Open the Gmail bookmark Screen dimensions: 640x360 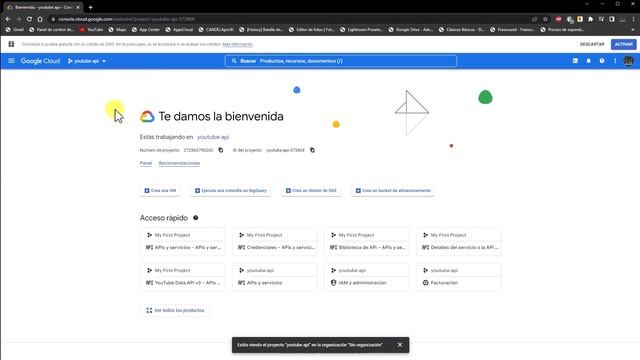[15, 30]
